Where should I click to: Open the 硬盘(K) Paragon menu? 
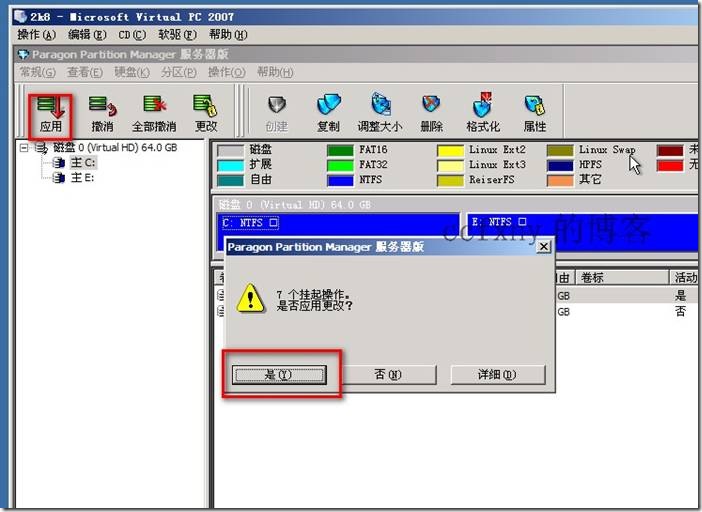[x=132, y=72]
